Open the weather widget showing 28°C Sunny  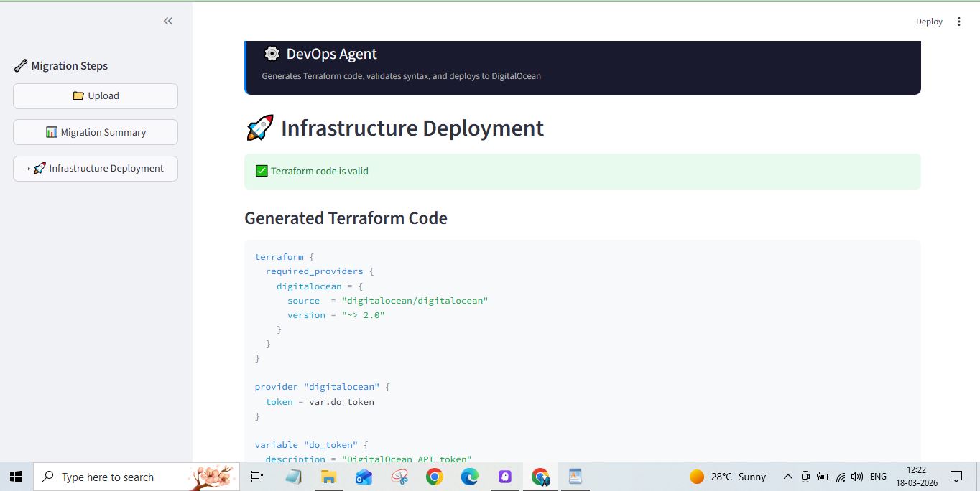pyautogui.click(x=728, y=477)
